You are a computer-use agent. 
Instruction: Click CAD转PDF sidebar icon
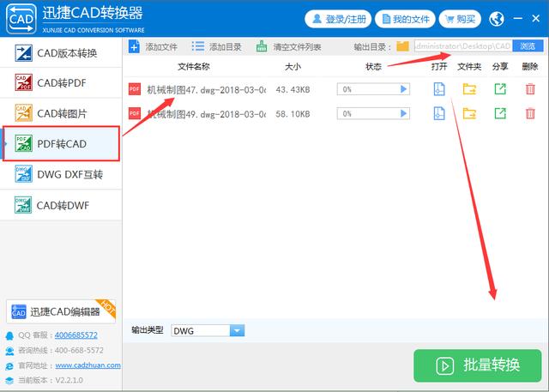click(23, 82)
